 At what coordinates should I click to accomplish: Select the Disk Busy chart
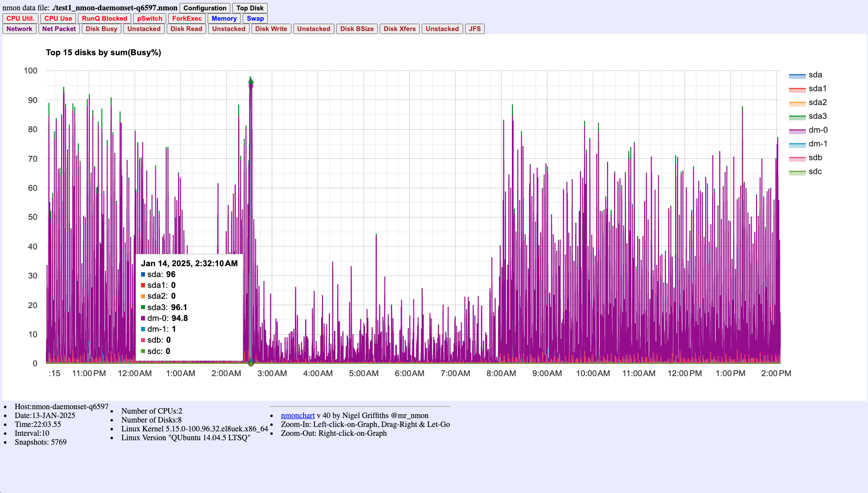pyautogui.click(x=102, y=29)
